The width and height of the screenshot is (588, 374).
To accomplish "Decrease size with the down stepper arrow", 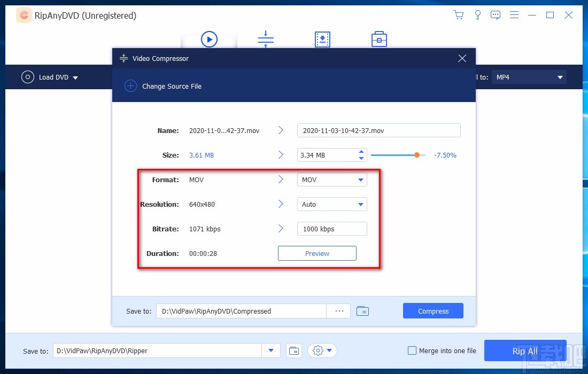I will [361, 159].
